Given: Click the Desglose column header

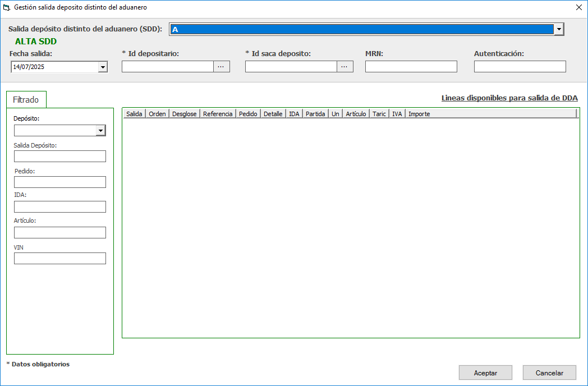Looking at the screenshot, I should pos(184,114).
